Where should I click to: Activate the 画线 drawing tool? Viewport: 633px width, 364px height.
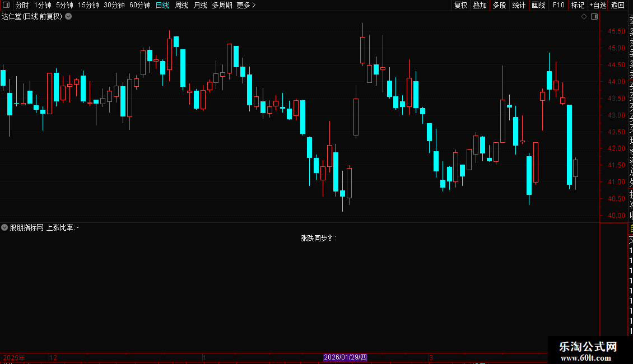click(x=538, y=5)
